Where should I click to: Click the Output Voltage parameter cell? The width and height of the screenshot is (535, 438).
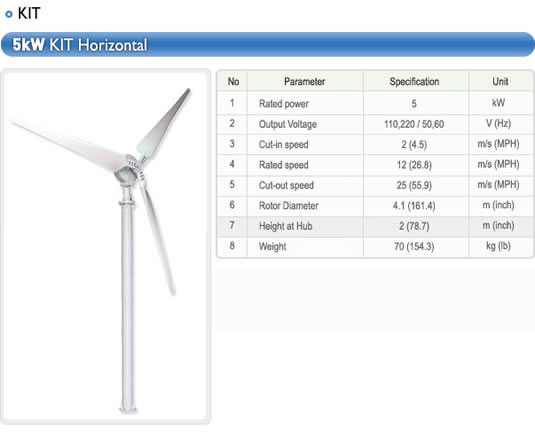point(305,124)
